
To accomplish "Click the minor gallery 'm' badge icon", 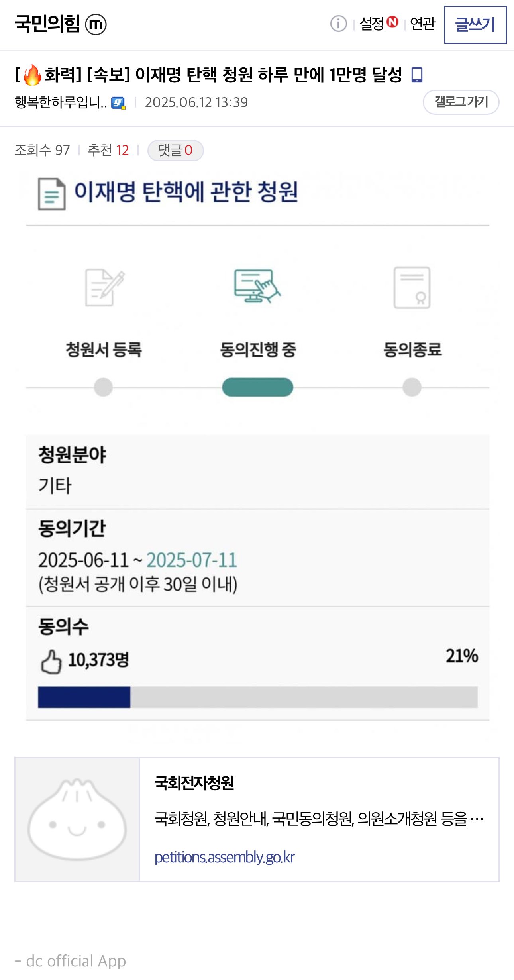I will point(96,24).
